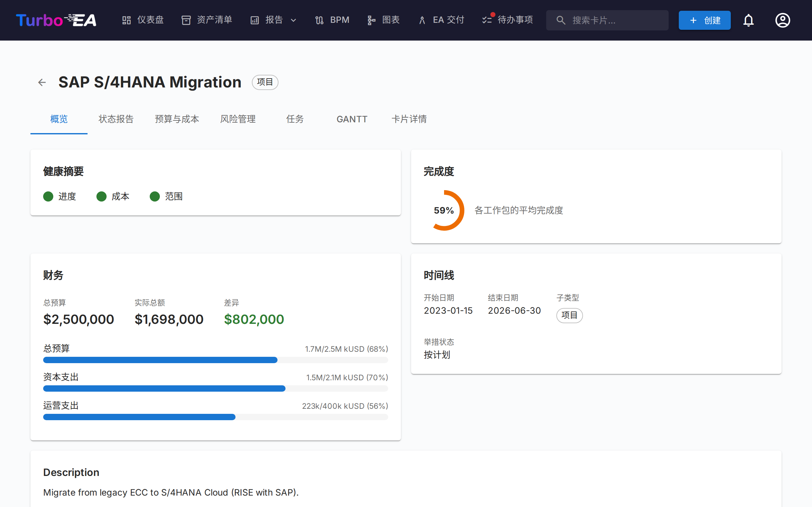The image size is (812, 507).
Task: Click the 项目 subtype chip in timeline
Action: [x=569, y=315]
